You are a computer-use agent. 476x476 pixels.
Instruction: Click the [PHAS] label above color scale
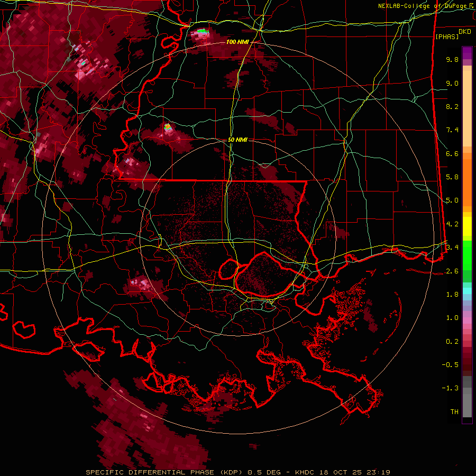[x=447, y=36]
